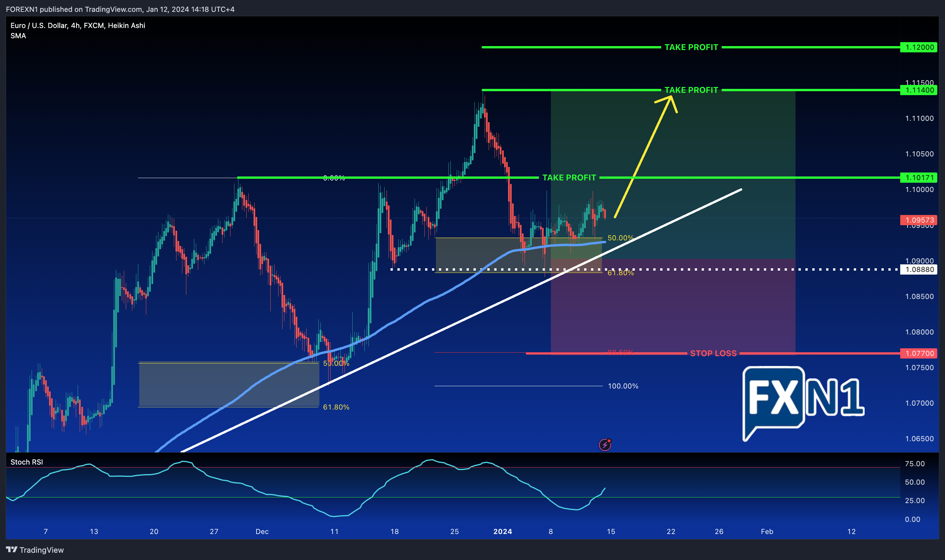The image size is (945, 560).
Task: Click the Feb label on time axis
Action: [767, 531]
